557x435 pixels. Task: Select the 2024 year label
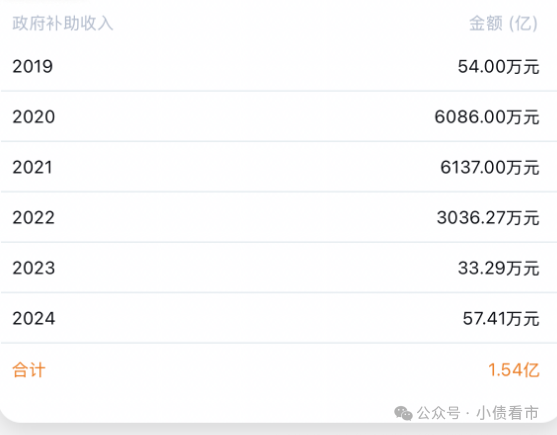[34, 319]
